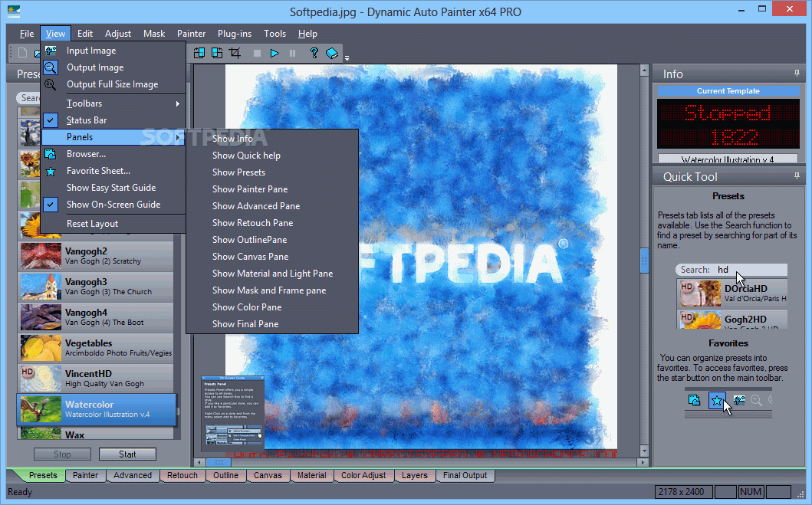Click the square stop icon in the toolbar
The height and width of the screenshot is (505, 812).
pyautogui.click(x=257, y=53)
